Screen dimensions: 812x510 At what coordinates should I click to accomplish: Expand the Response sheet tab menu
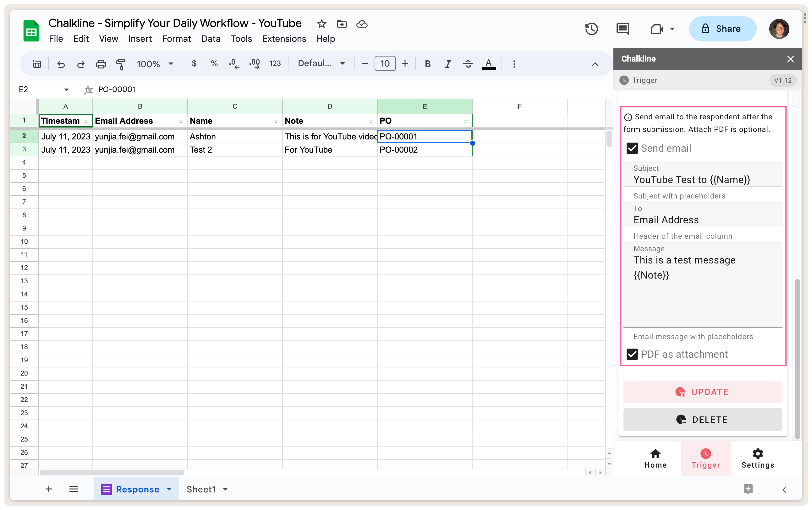[169, 489]
